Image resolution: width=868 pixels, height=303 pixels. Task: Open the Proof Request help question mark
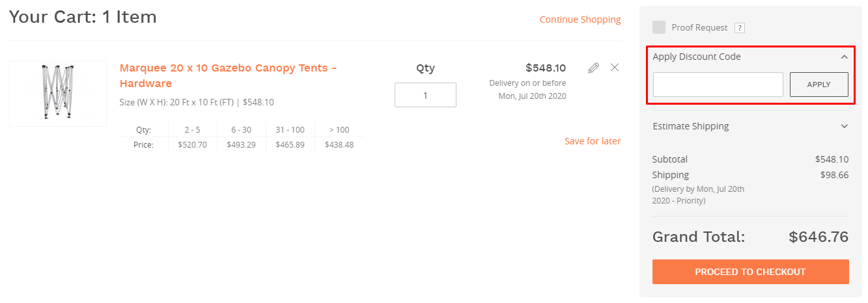tap(739, 28)
